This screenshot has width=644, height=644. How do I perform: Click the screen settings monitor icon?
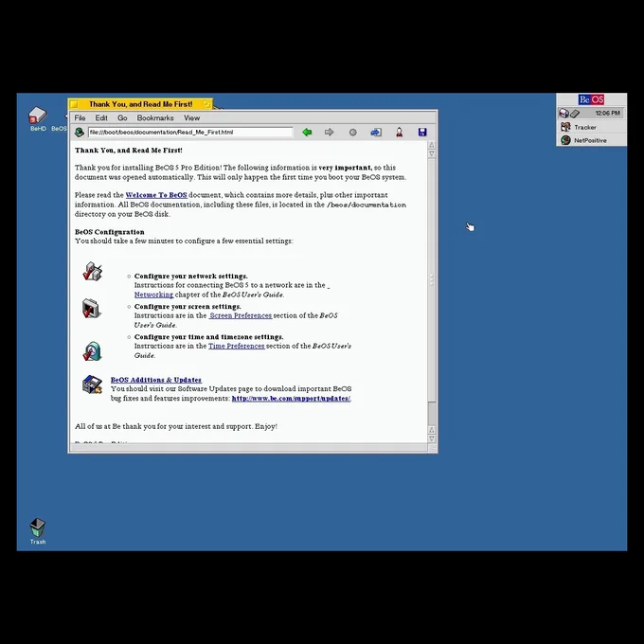pos(91,309)
